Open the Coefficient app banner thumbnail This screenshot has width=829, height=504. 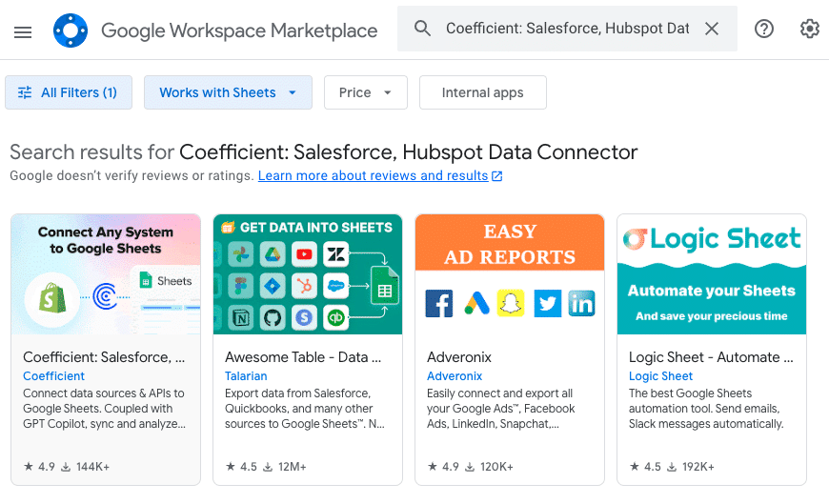[x=106, y=274]
